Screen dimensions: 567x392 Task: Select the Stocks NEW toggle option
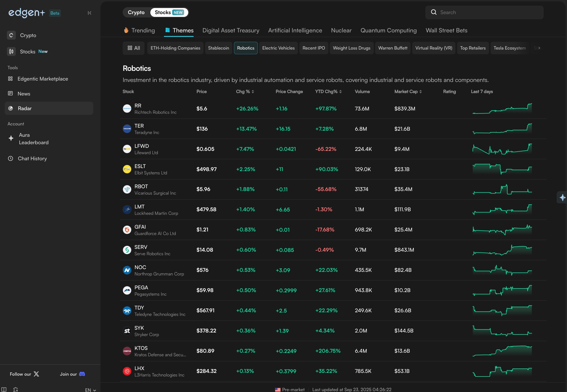[x=169, y=12]
